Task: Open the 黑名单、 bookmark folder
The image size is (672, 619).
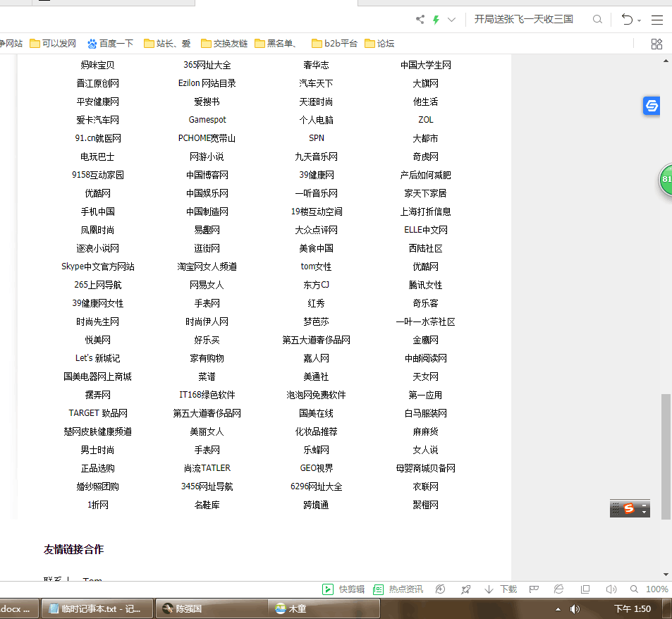Action: pos(276,43)
